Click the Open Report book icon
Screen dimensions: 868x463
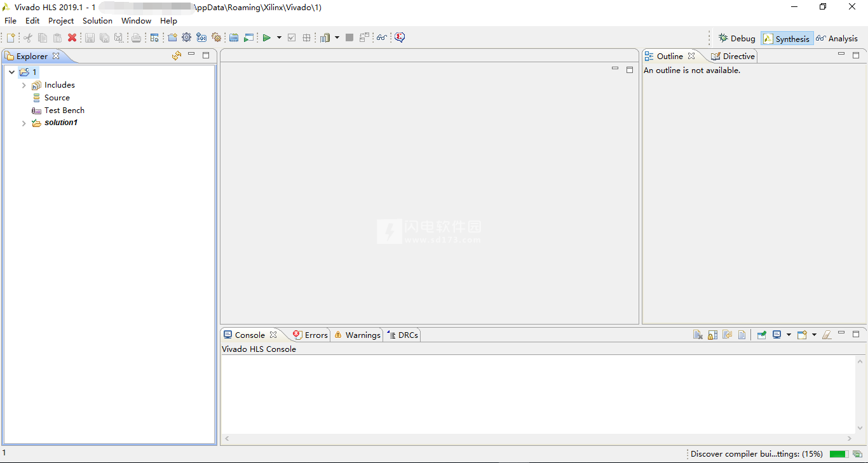325,37
